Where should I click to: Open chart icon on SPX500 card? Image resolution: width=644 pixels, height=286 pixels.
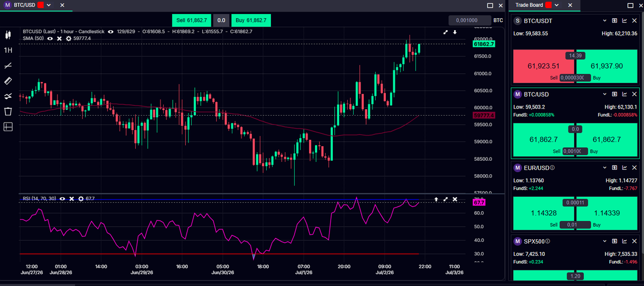(624, 241)
